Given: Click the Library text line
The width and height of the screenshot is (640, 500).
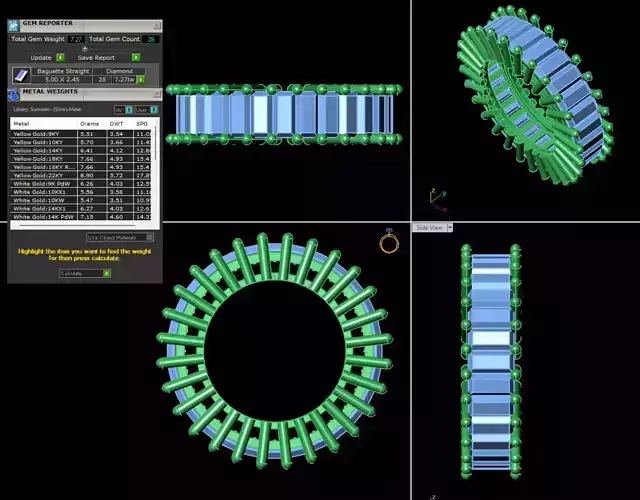Looking at the screenshot, I should click(47, 109).
